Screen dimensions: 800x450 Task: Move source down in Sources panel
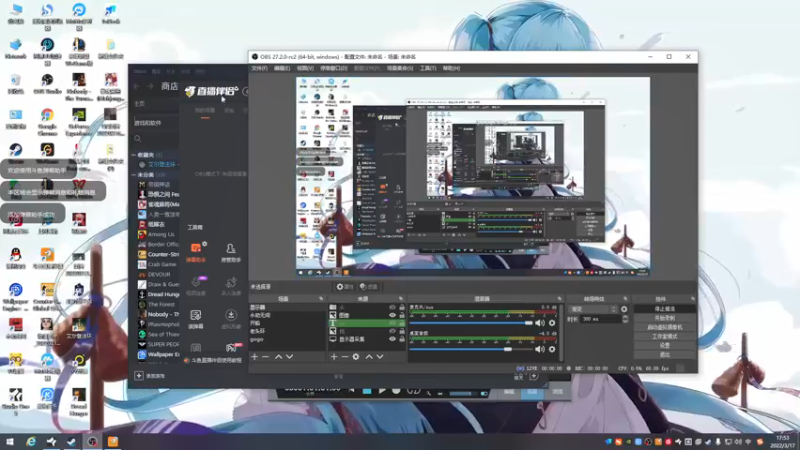pos(380,357)
